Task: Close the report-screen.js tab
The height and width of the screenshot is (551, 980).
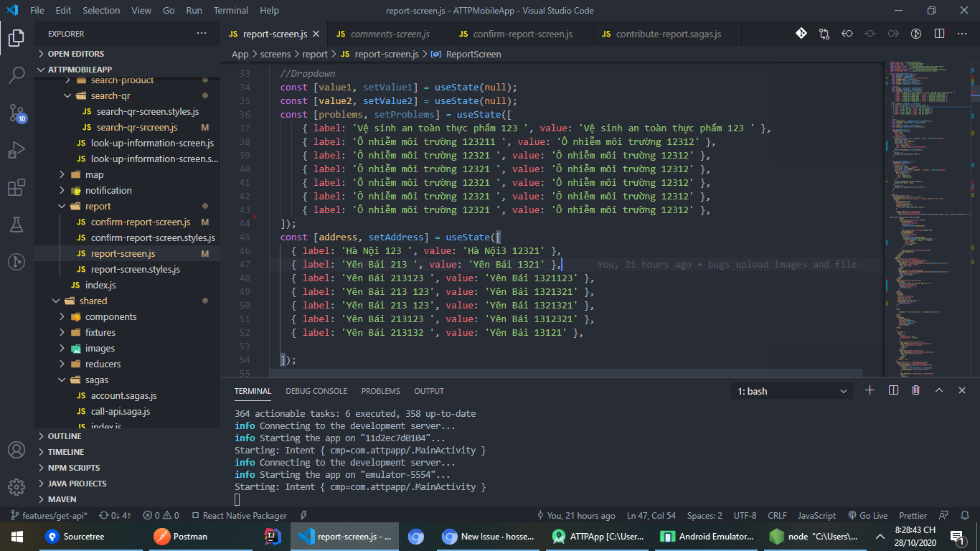Action: 316,34
